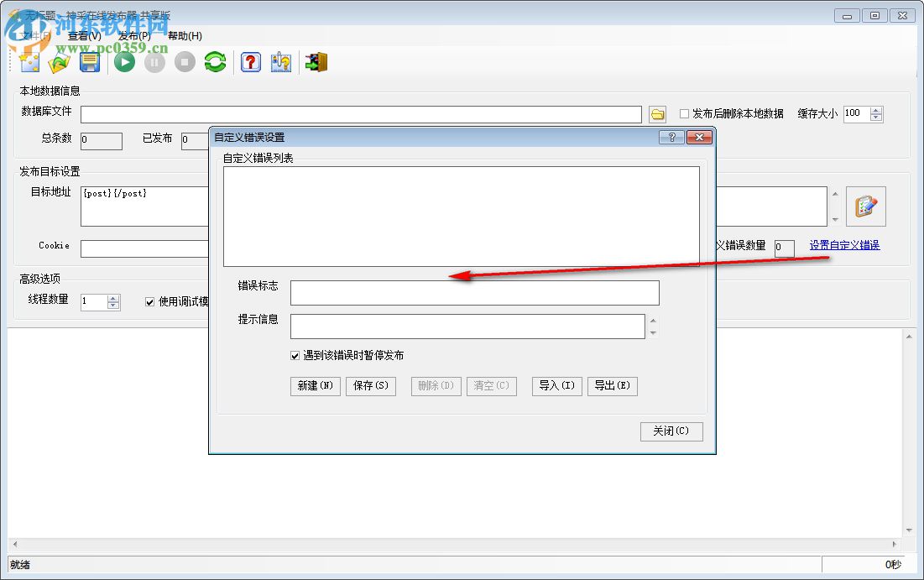This screenshot has width=924, height=580.
Task: Click the 就绪 status bar text
Action: (x=20, y=565)
